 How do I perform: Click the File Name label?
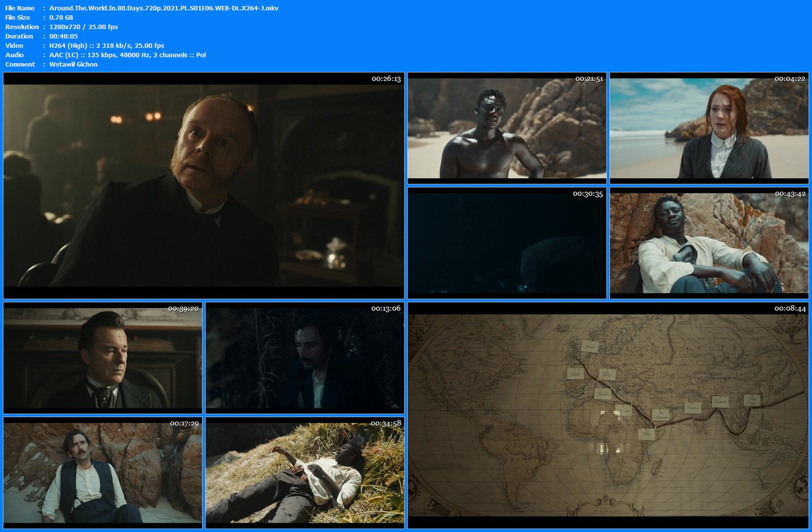pos(20,8)
